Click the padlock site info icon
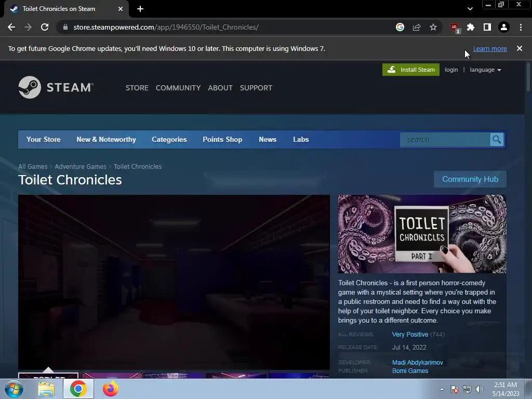The width and height of the screenshot is (532, 399). coord(65,27)
